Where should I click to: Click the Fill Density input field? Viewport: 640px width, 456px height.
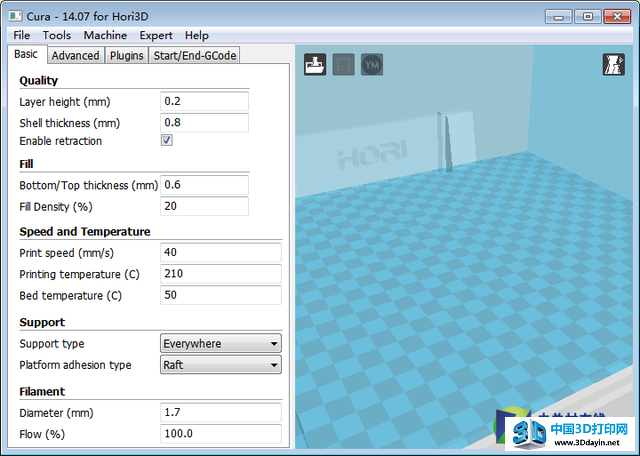pos(204,206)
